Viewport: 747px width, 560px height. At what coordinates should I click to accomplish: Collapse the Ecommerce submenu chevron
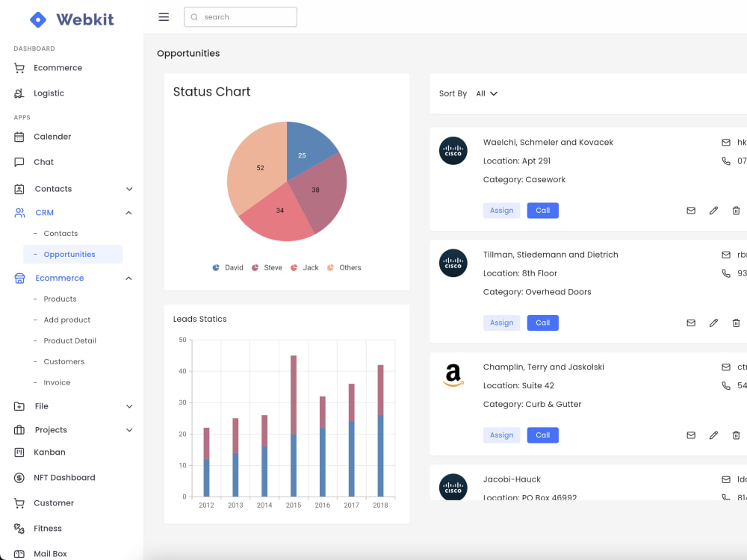(128, 279)
